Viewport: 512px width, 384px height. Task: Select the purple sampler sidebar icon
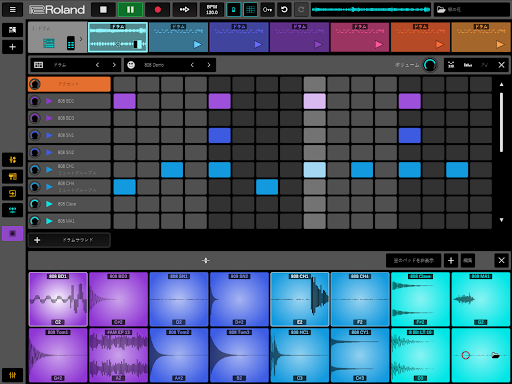[x=12, y=233]
